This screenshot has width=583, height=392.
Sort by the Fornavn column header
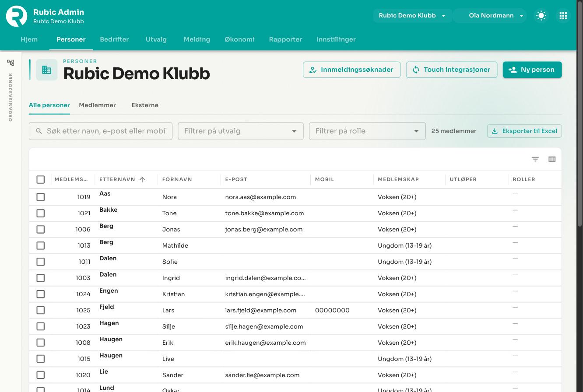click(x=177, y=179)
